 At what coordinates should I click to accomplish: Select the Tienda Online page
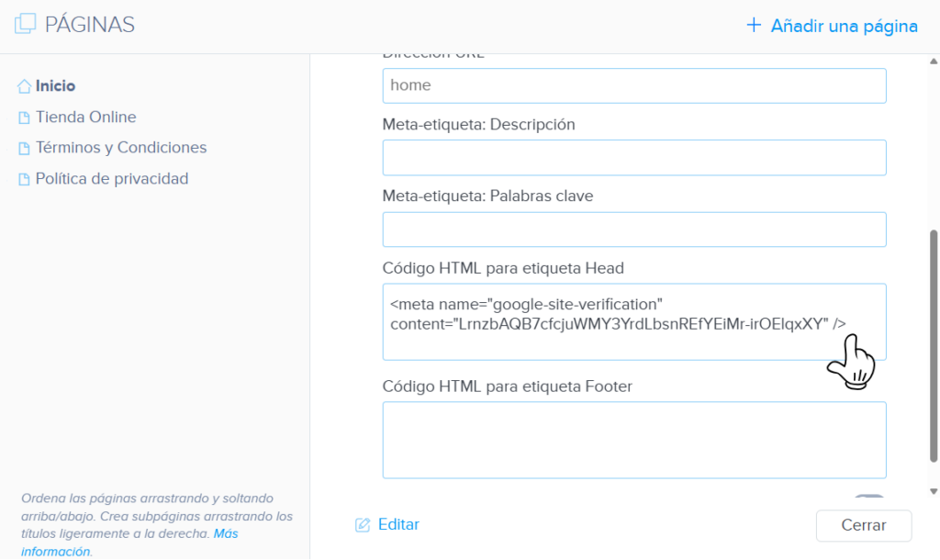tap(85, 118)
